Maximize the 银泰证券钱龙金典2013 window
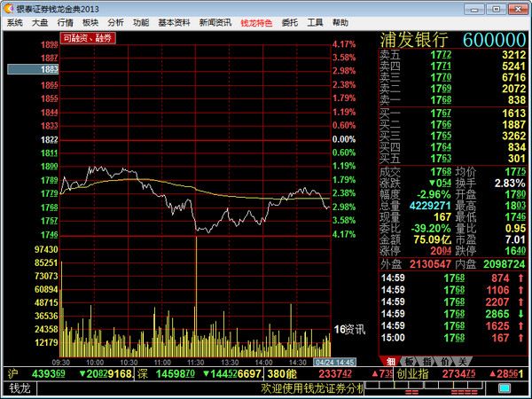The height and width of the screenshot is (399, 532). pos(496,9)
